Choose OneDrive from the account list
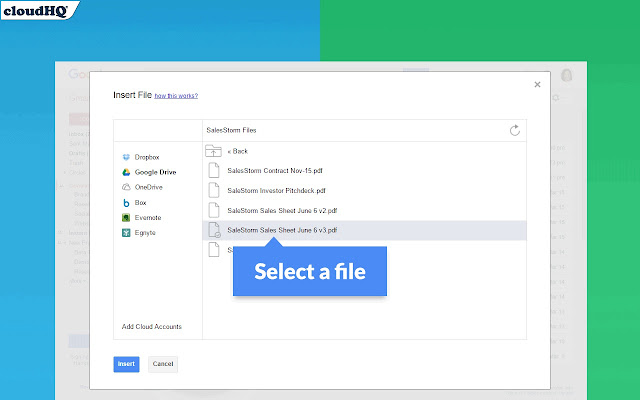Screen dimensions: 640x400 (149, 187)
